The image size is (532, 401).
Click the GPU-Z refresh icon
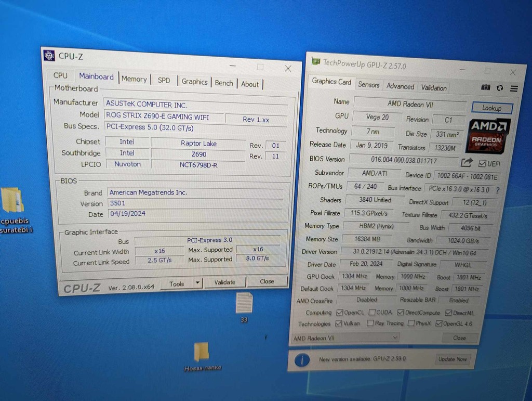tap(500, 88)
